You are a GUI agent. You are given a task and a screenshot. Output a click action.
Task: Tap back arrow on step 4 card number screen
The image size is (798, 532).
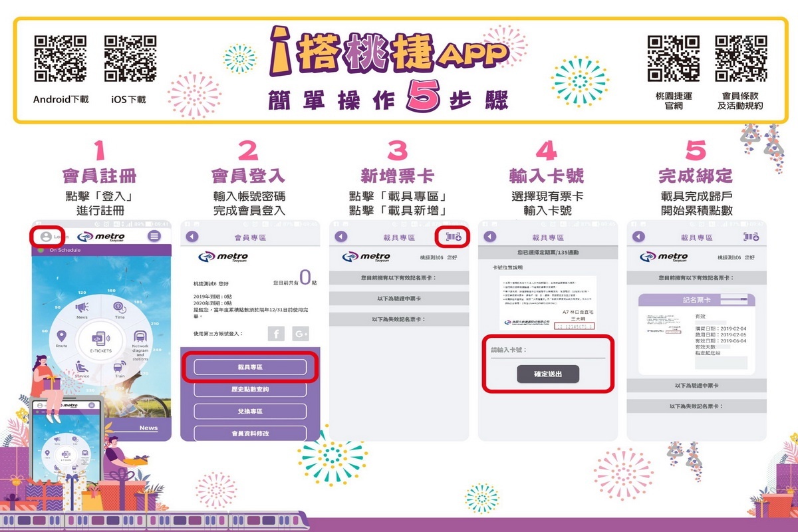(490, 237)
